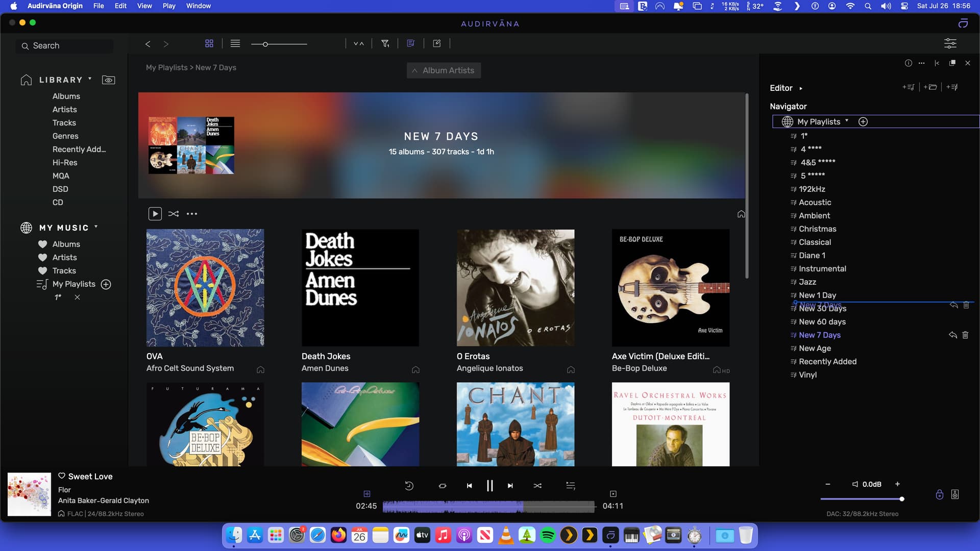Open the play queue icon
The height and width of the screenshot is (551, 980).
tap(571, 486)
